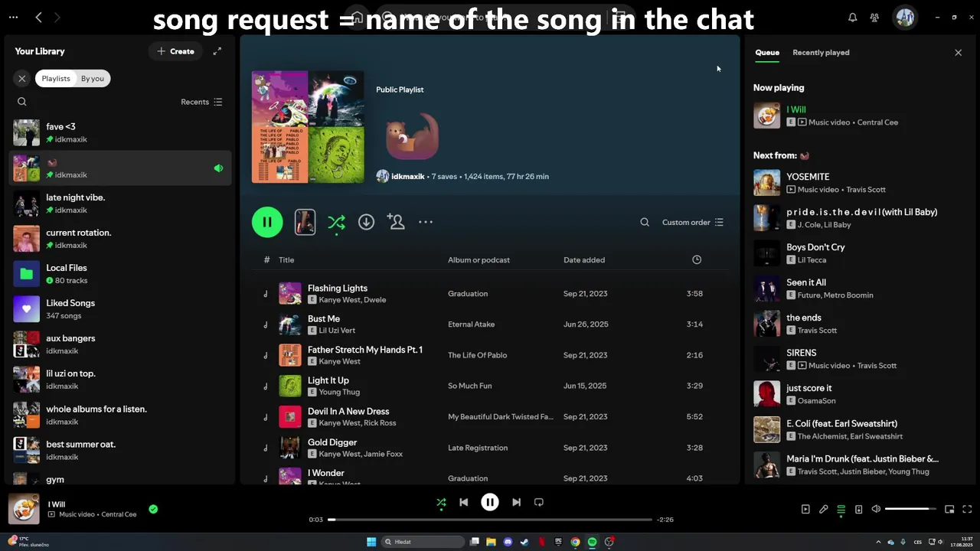
Task: Seek in the song progress bar
Action: (x=490, y=520)
